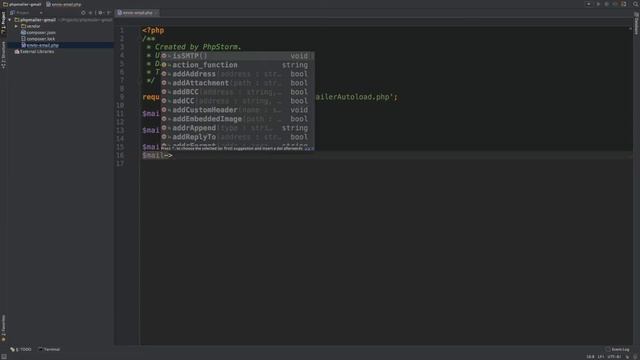The image size is (640, 360).
Task: Pick addAddress from the completion list
Action: pyautogui.click(x=237, y=74)
